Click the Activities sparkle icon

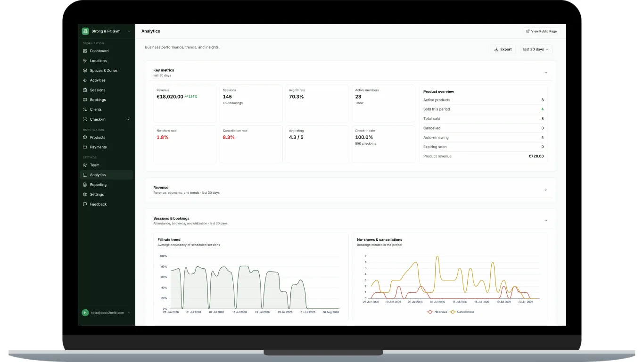coord(85,80)
